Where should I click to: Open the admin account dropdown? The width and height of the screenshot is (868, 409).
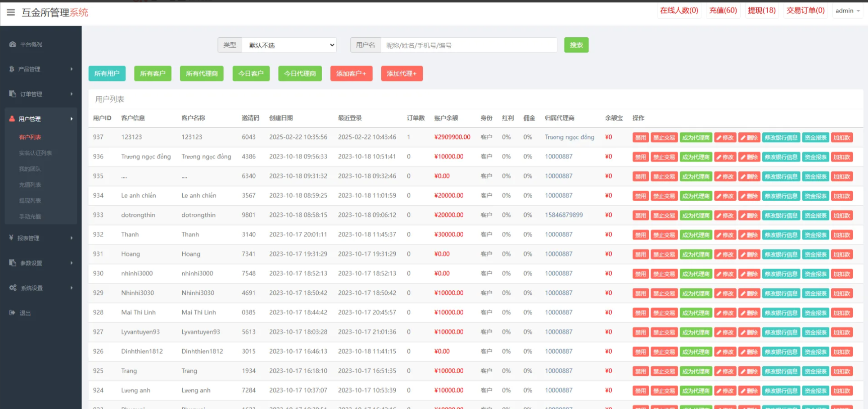[x=847, y=11]
